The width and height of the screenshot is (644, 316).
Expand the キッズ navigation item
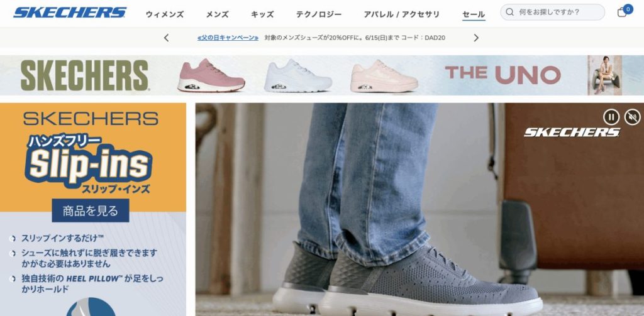pyautogui.click(x=262, y=14)
